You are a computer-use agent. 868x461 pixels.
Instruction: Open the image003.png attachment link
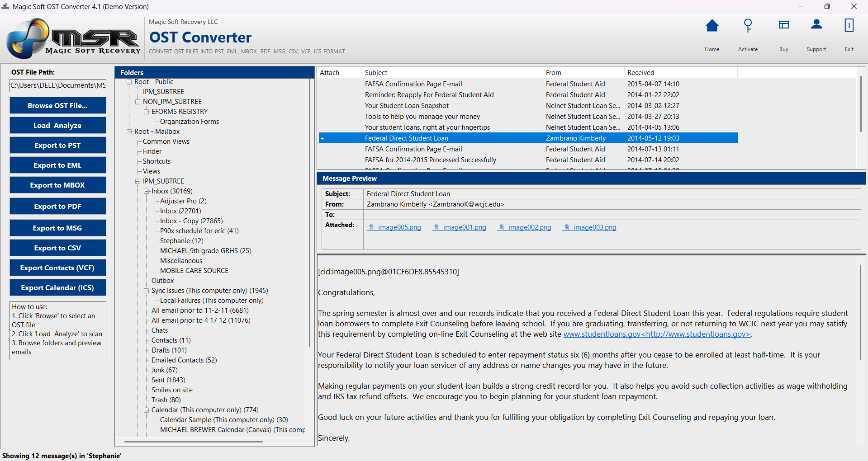click(x=595, y=227)
